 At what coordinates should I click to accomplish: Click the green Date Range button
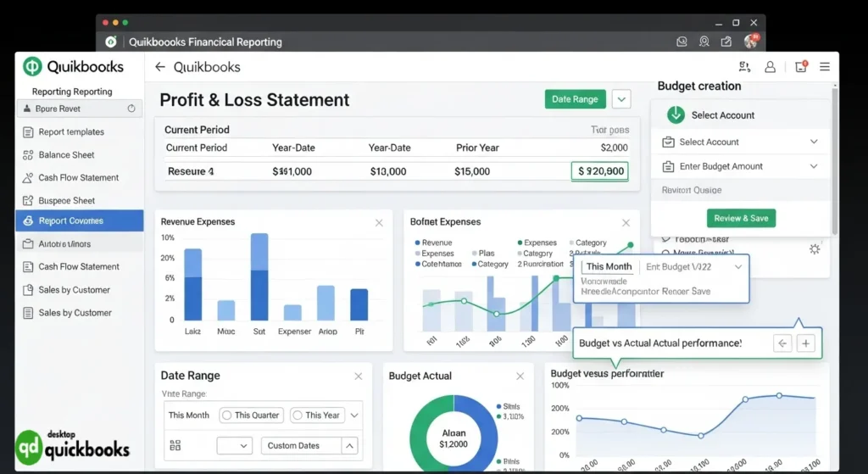(x=575, y=99)
